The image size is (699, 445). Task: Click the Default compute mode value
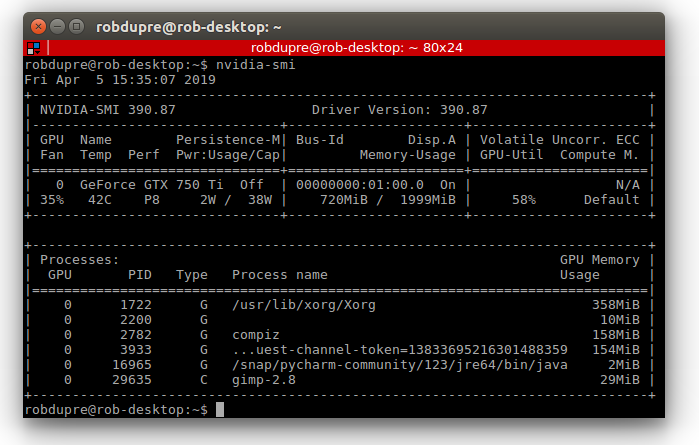click(611, 200)
